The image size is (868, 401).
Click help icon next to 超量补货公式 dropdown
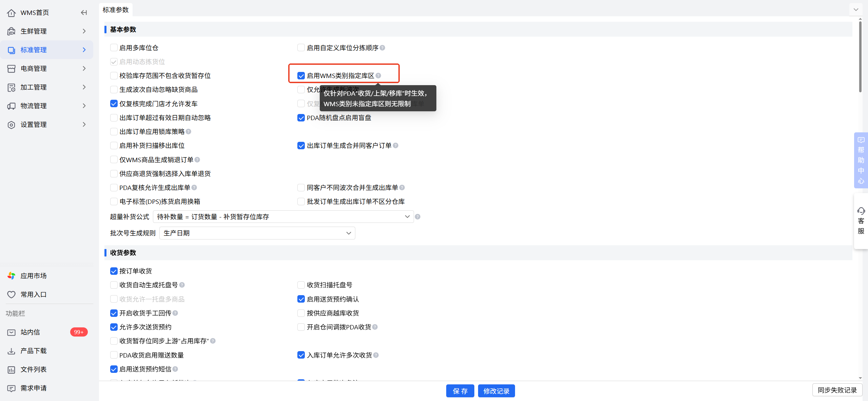(418, 217)
